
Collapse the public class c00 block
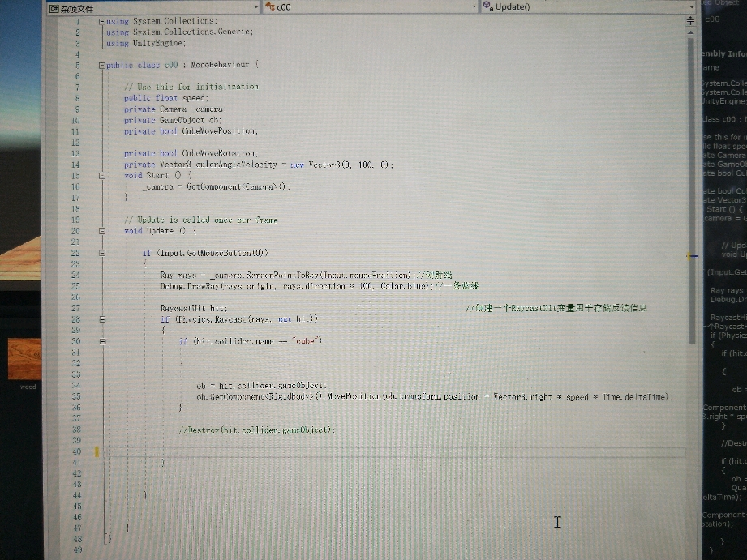102,65
